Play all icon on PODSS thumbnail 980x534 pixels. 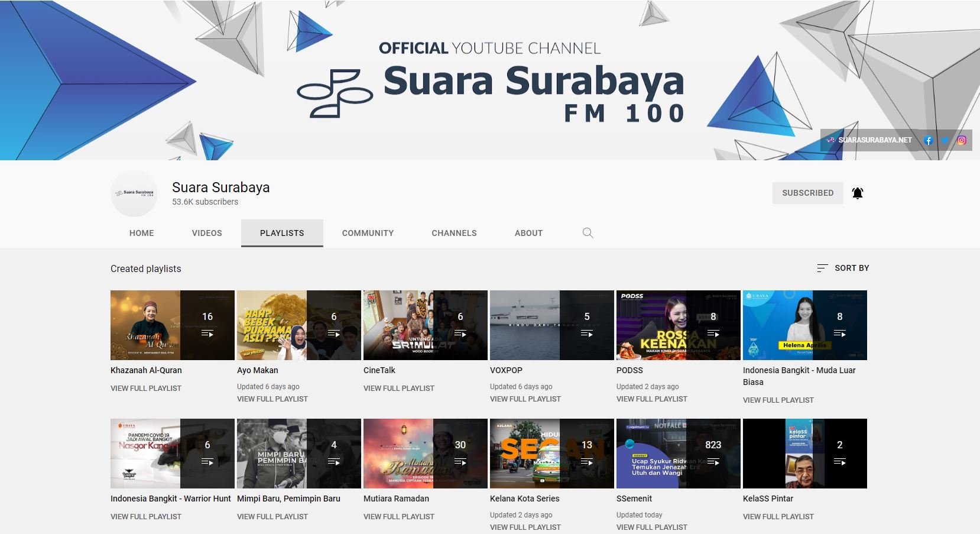click(x=713, y=334)
